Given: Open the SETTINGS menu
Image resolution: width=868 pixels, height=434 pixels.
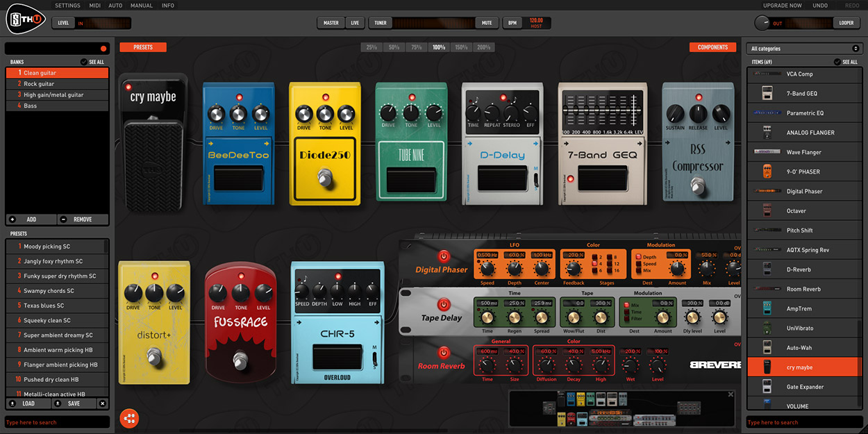Looking at the screenshot, I should tap(67, 6).
